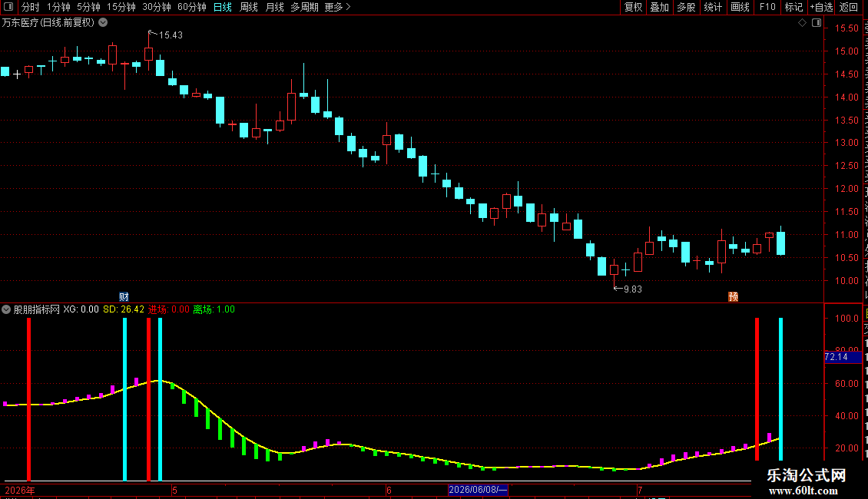Add stock with +自选 button
The image size is (868, 499).
(x=821, y=7)
